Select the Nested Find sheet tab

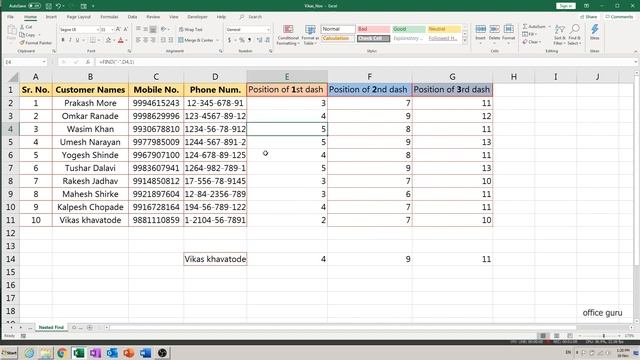tap(51, 327)
